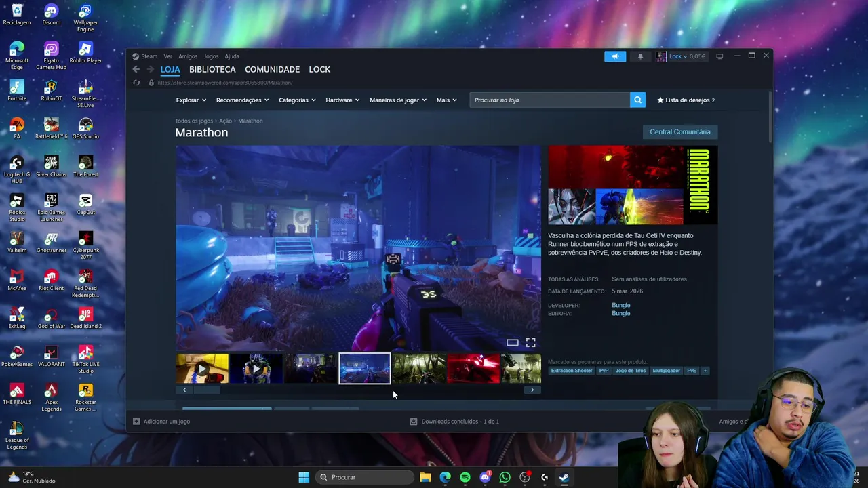Toggle theater mode on media player
Viewport: 868px width, 488px height.
[513, 342]
